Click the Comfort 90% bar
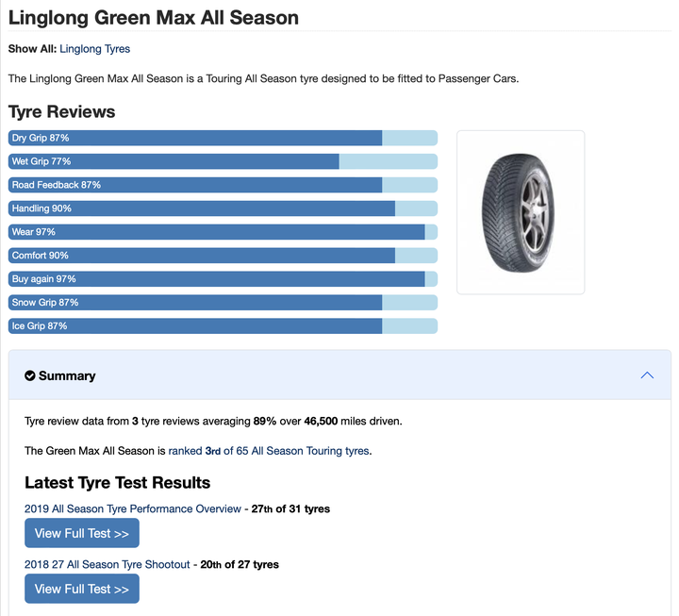 click(223, 256)
